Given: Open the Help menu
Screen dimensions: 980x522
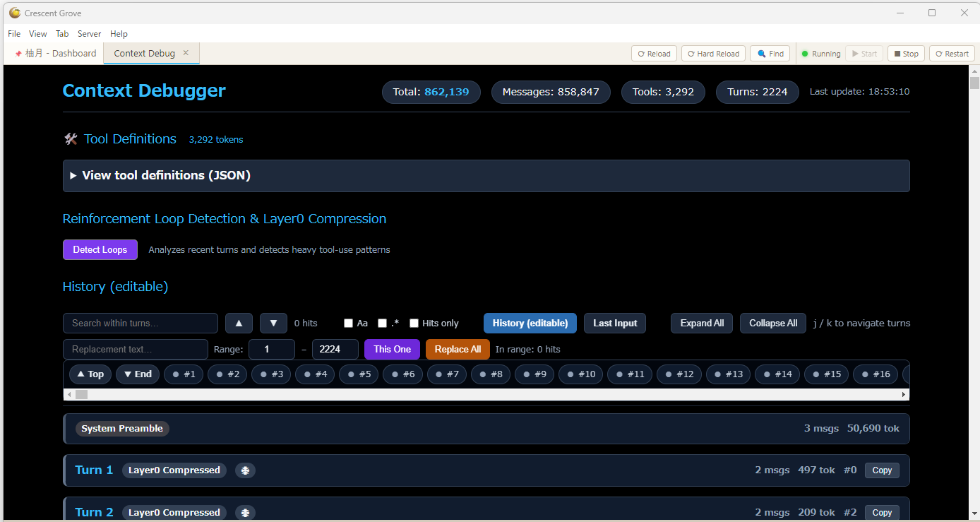Looking at the screenshot, I should 119,34.
